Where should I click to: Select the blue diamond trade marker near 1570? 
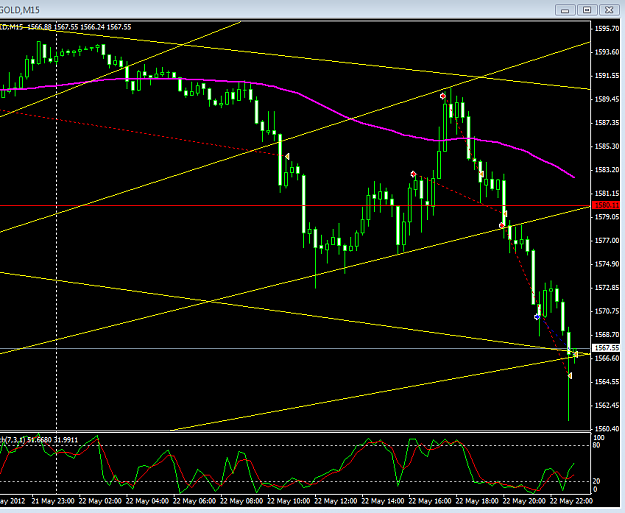537,317
